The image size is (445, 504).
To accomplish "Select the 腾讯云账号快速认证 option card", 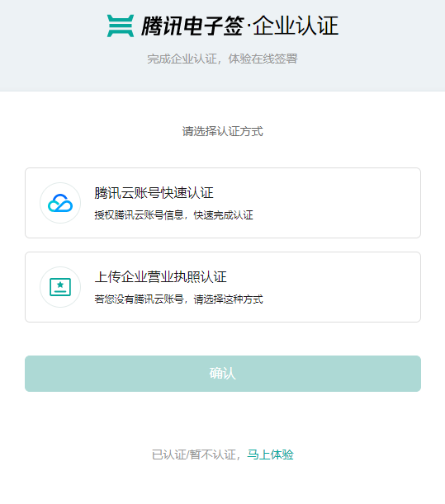I will (x=223, y=203).
